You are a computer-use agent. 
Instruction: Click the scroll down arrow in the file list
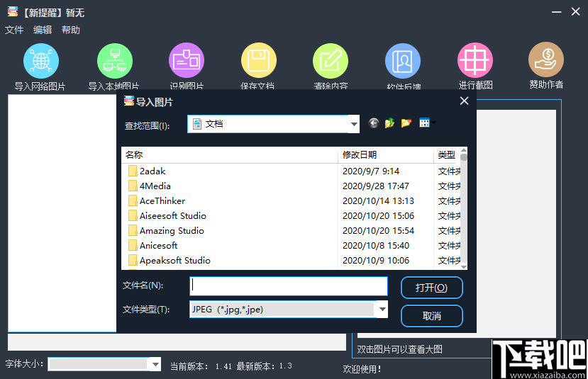(x=464, y=266)
